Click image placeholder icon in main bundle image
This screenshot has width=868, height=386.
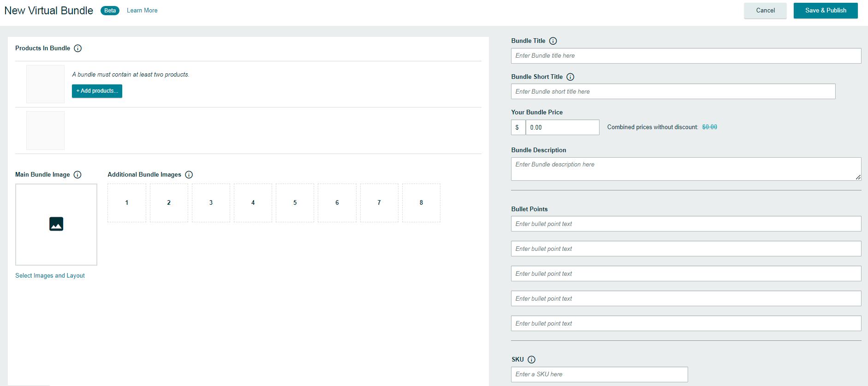click(56, 224)
